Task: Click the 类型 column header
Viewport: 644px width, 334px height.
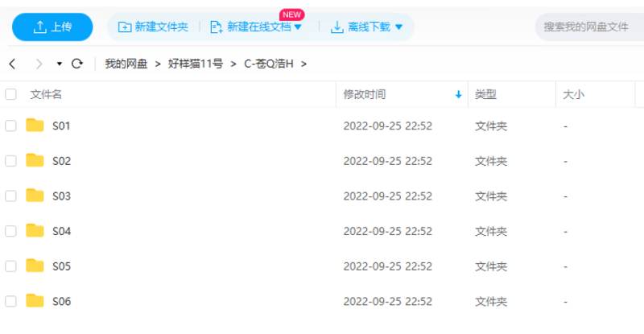Action: tap(485, 94)
